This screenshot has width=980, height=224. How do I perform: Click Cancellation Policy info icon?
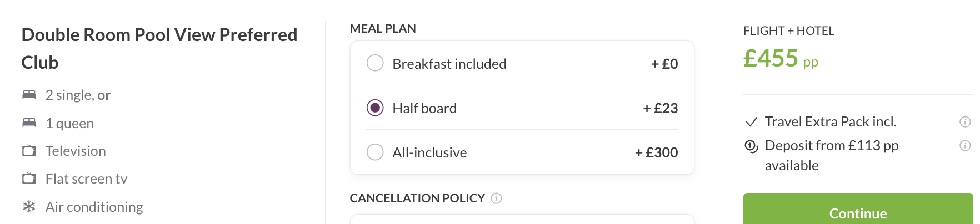coord(497,198)
